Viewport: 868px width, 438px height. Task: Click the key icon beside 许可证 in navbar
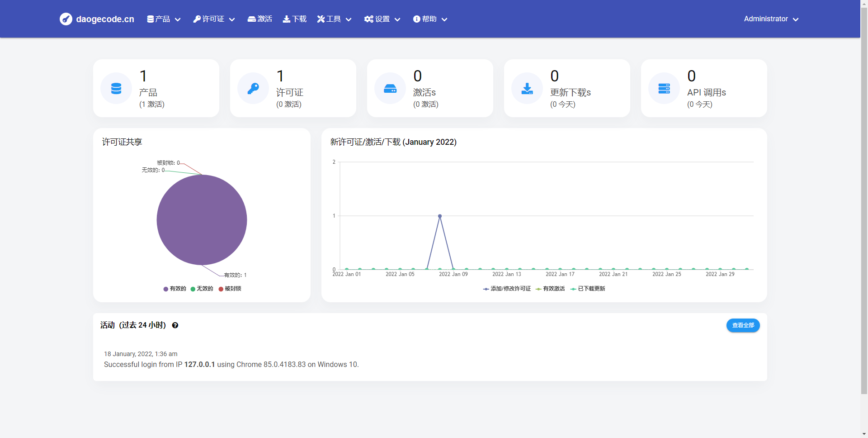(x=197, y=19)
